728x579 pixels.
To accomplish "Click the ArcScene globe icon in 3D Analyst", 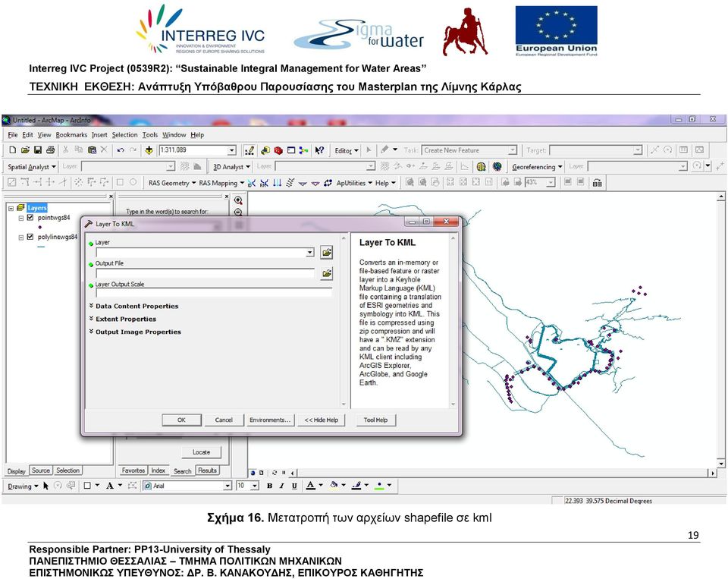I will (x=482, y=166).
